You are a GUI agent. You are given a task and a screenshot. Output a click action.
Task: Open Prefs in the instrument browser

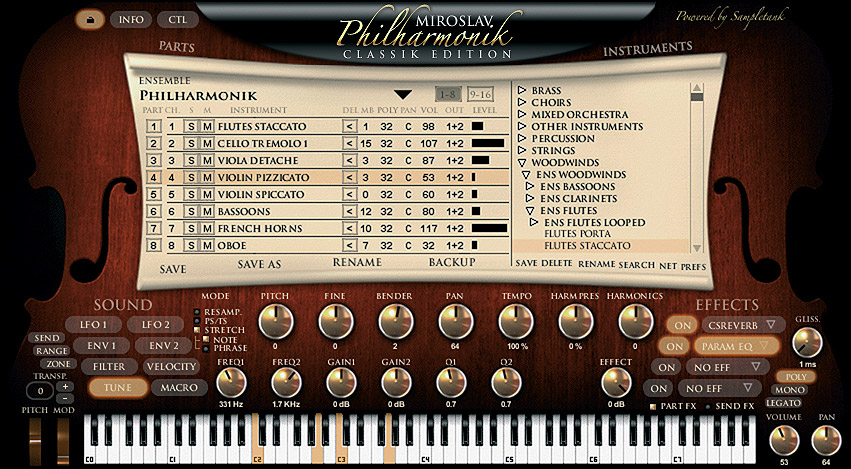(694, 267)
